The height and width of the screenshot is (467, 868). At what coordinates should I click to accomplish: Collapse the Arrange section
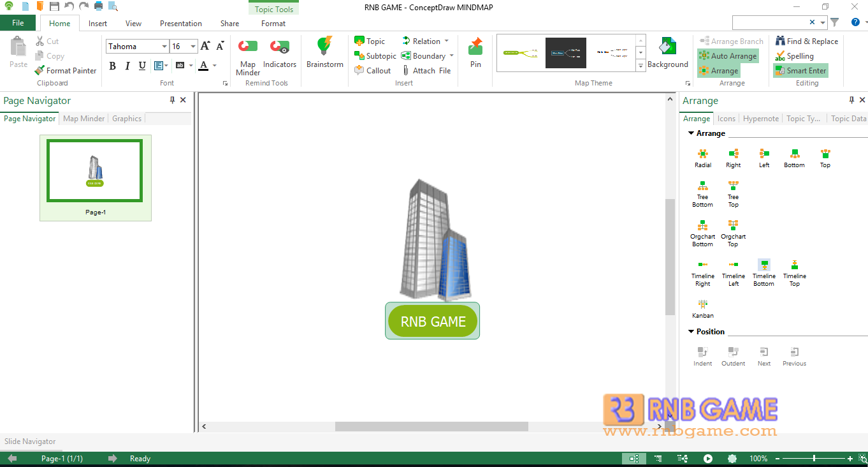691,133
